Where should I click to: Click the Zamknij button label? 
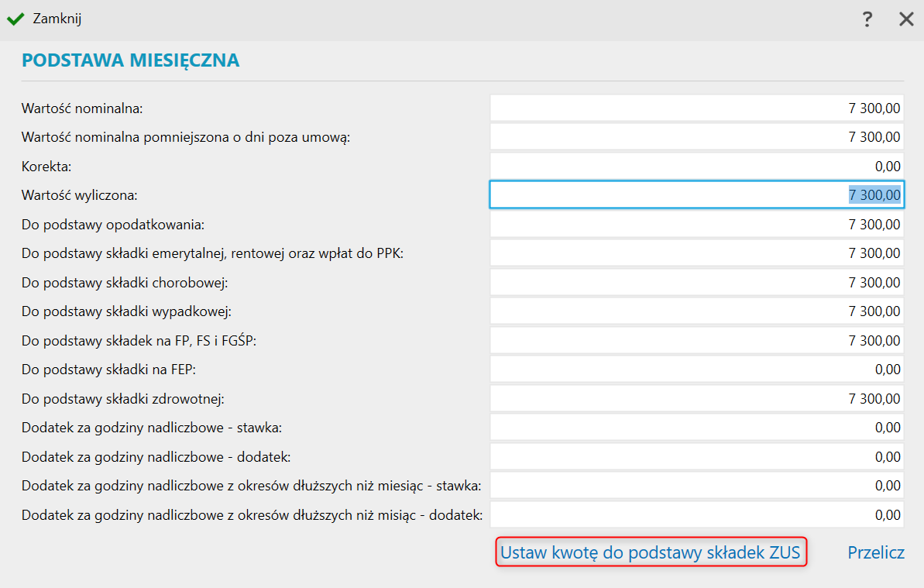tap(57, 19)
